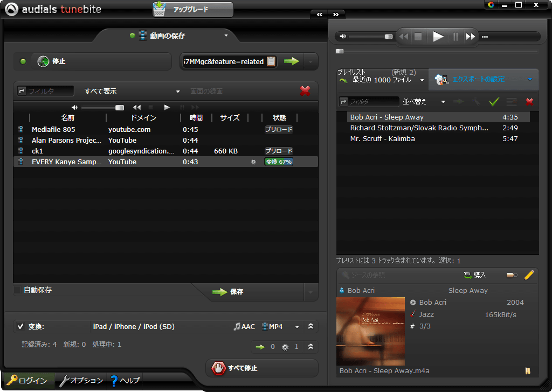Click the speaker icon in the main player
This screenshot has width=552, height=392.
342,36
